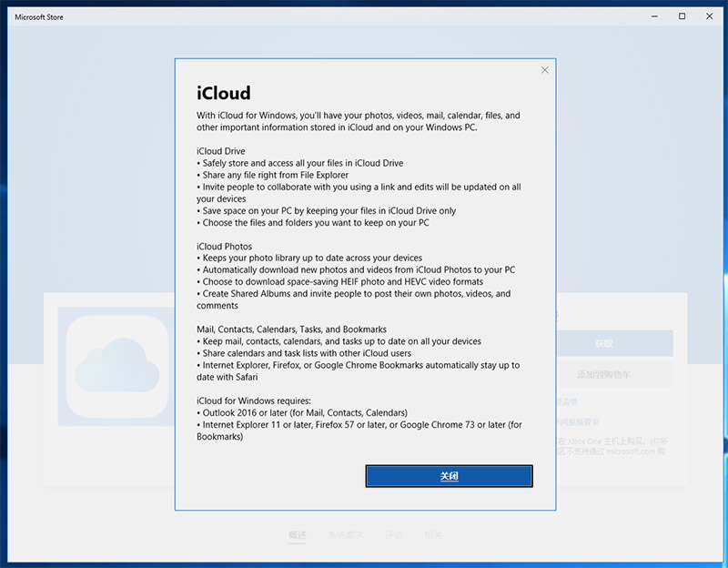The image size is (728, 568).
Task: Open the 愿望清单 wishlist link
Action: 565,401
